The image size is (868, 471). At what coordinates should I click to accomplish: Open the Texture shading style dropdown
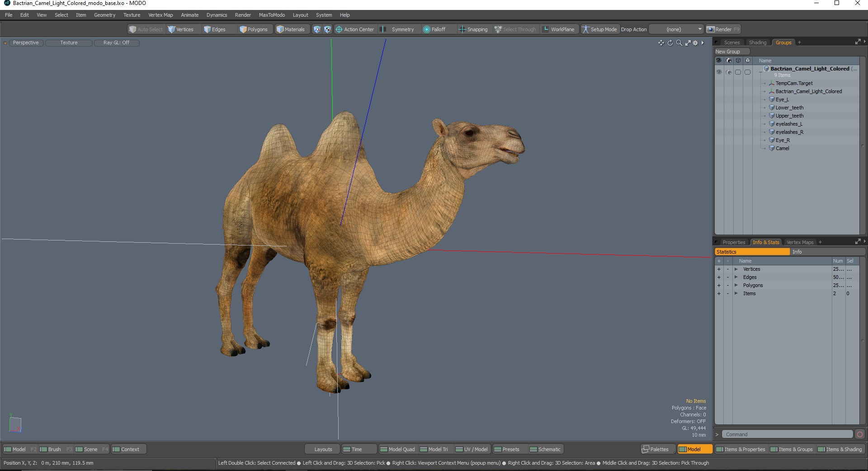(x=69, y=42)
